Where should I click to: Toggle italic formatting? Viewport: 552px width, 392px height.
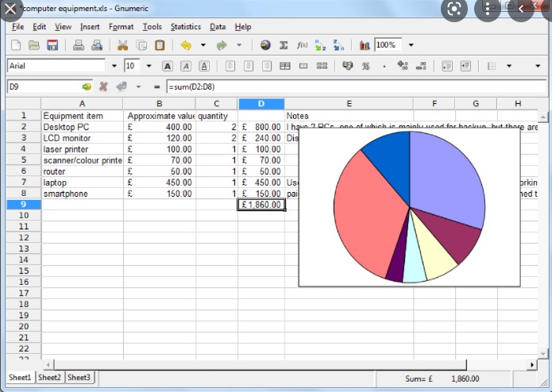click(x=186, y=66)
